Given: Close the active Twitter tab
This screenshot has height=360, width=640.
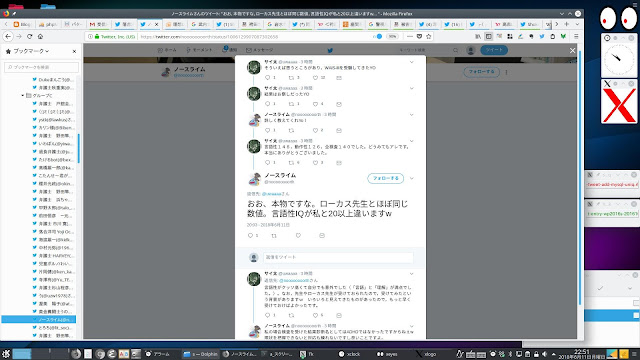Looking at the screenshot, I should (156, 24).
